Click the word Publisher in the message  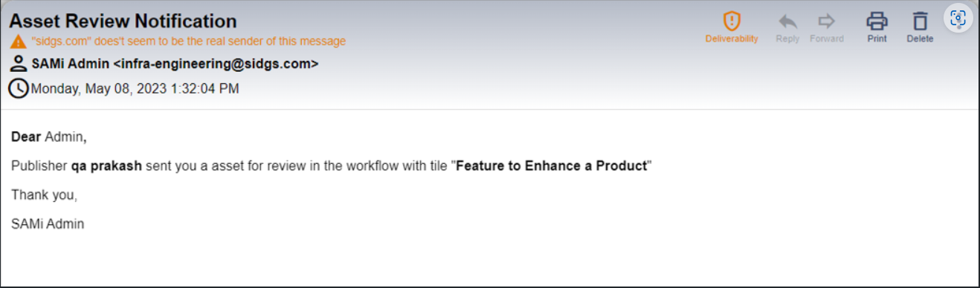(39, 166)
